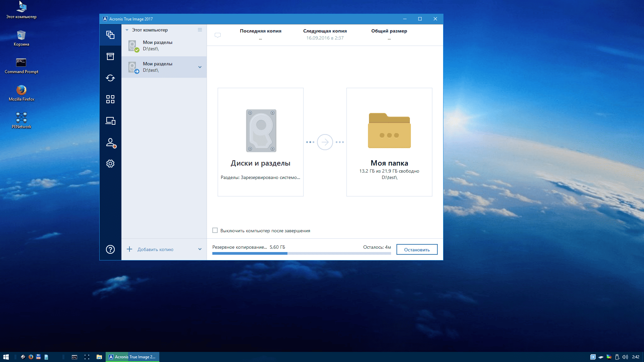Image resolution: width=644 pixels, height=362 pixels.
Task: Open the Mozilla Firefox desktop icon
Action: tap(21, 93)
